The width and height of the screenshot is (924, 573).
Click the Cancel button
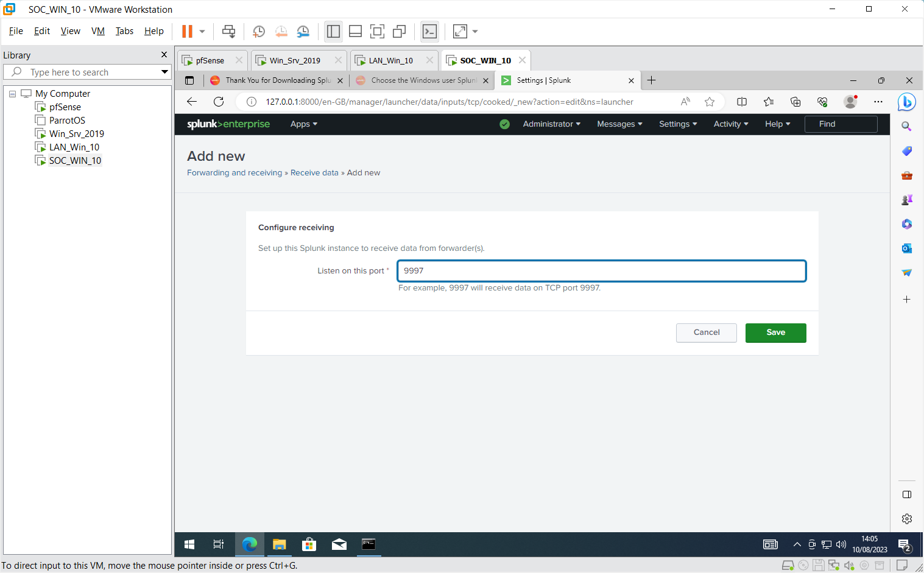[x=707, y=333]
